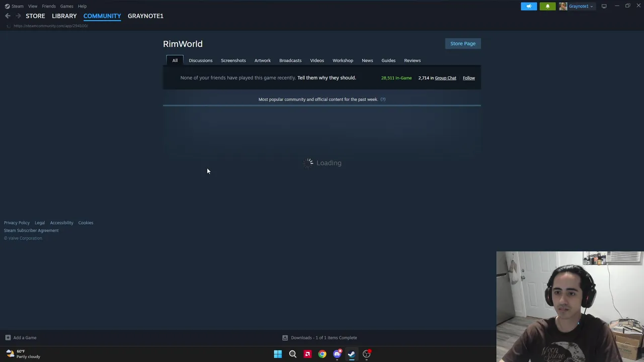Switch to the Broadcasts tab
Viewport: 644px width, 362px height.
pos(290,60)
